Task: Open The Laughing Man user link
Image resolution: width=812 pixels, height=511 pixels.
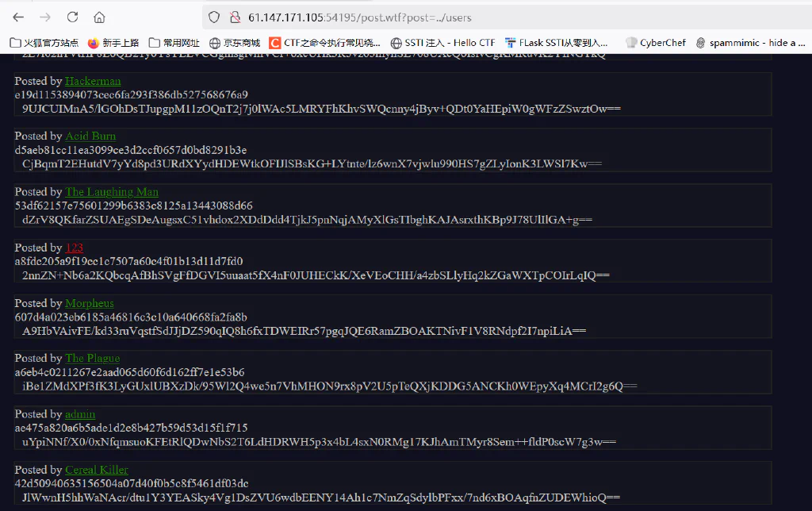Action: tap(112, 192)
